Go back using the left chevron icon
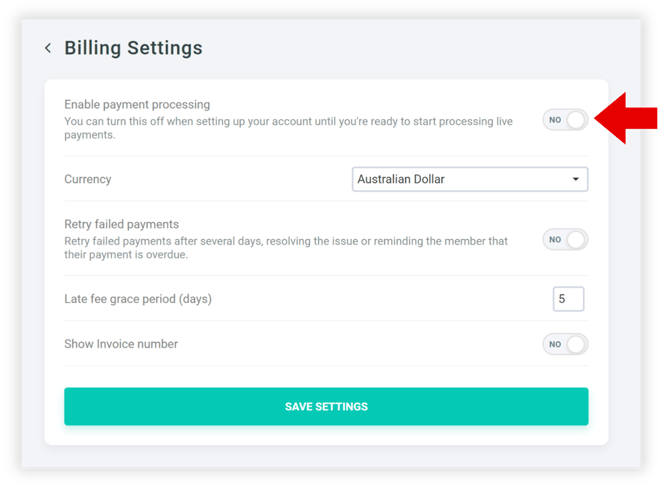Viewport: 670px width, 491px height. [x=47, y=48]
